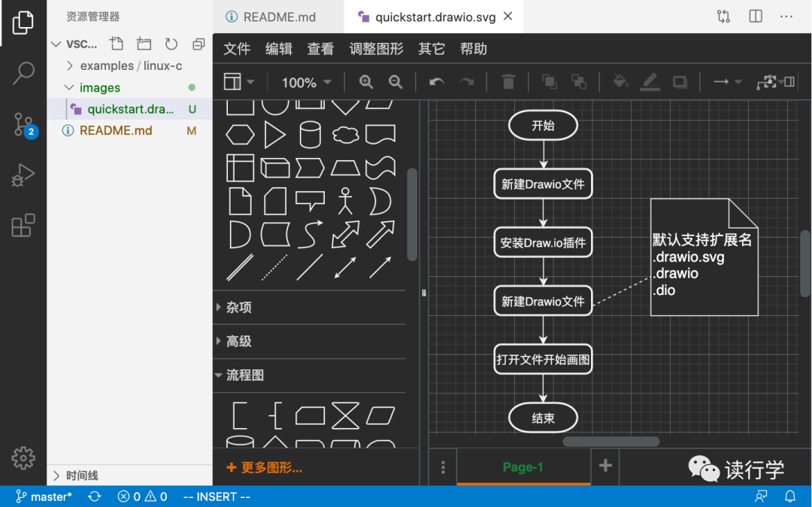This screenshot has height=507, width=812.
Task: Open the line color tool
Action: pyautogui.click(x=650, y=82)
